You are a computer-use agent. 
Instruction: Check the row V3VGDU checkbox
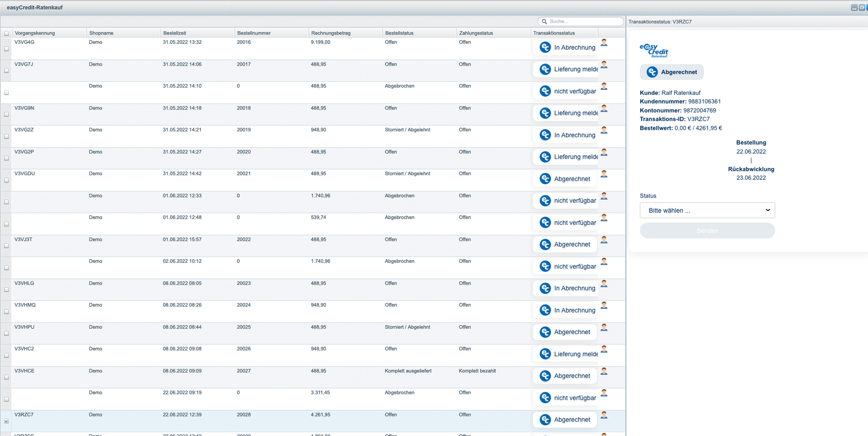[6, 180]
